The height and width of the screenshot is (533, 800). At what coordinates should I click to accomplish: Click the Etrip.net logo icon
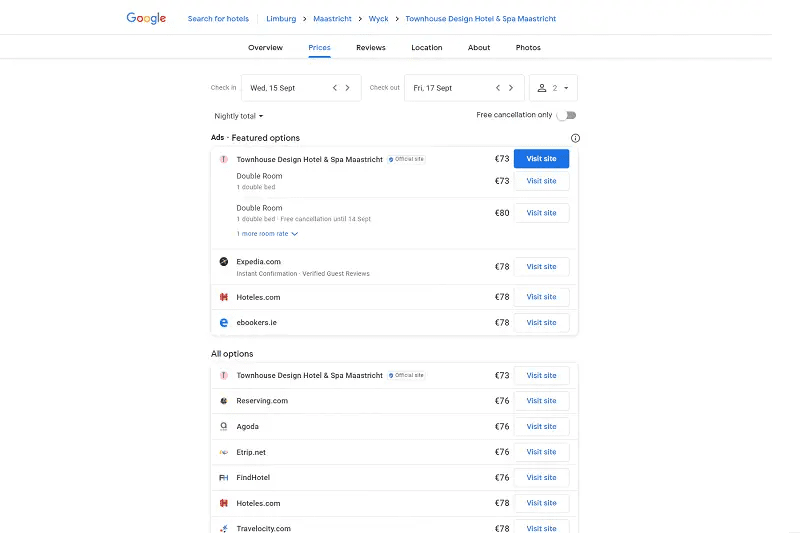(x=224, y=452)
